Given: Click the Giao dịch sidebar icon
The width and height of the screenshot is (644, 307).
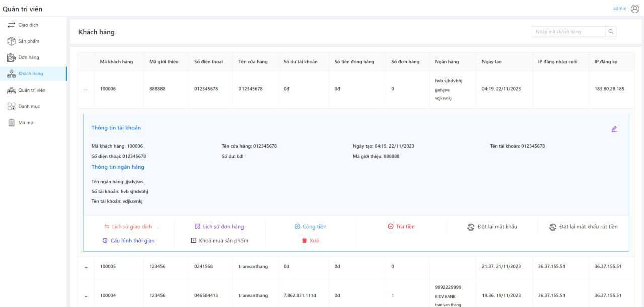Looking at the screenshot, I should click(x=11, y=25).
